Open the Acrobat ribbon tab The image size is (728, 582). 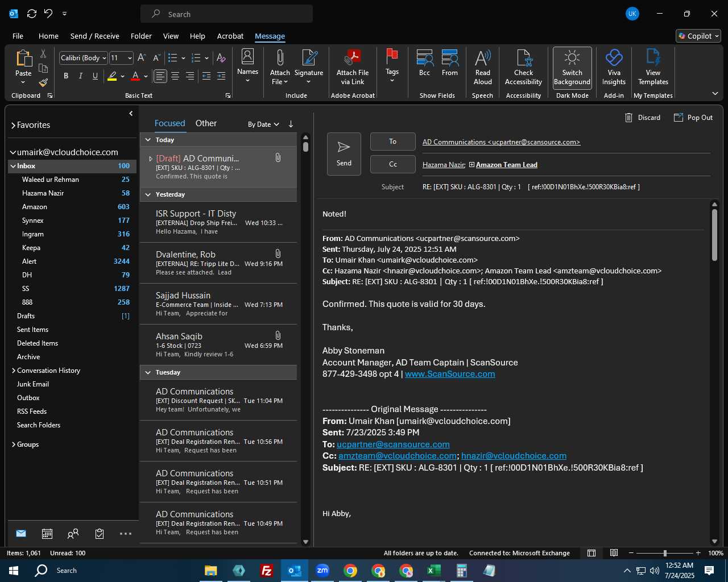(x=230, y=36)
